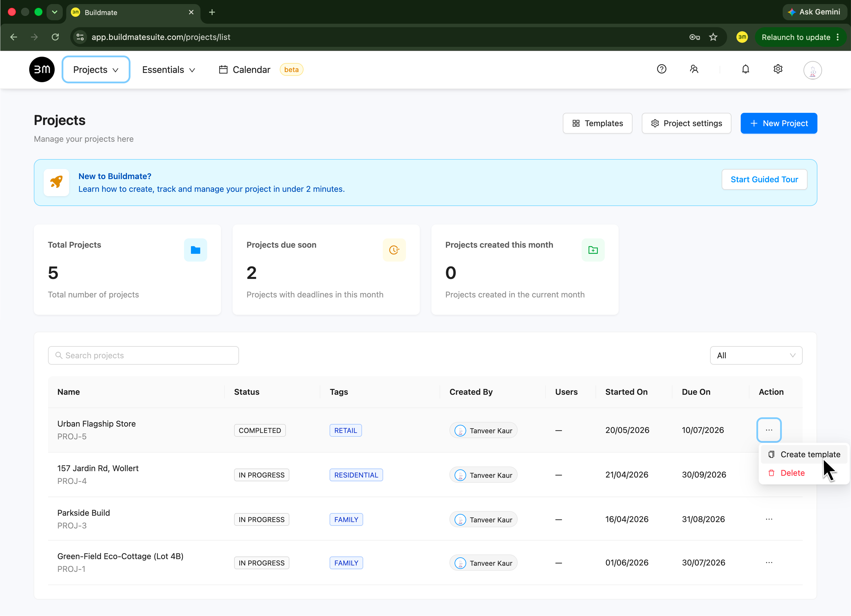Click the COMPLETED status badge

tap(260, 430)
